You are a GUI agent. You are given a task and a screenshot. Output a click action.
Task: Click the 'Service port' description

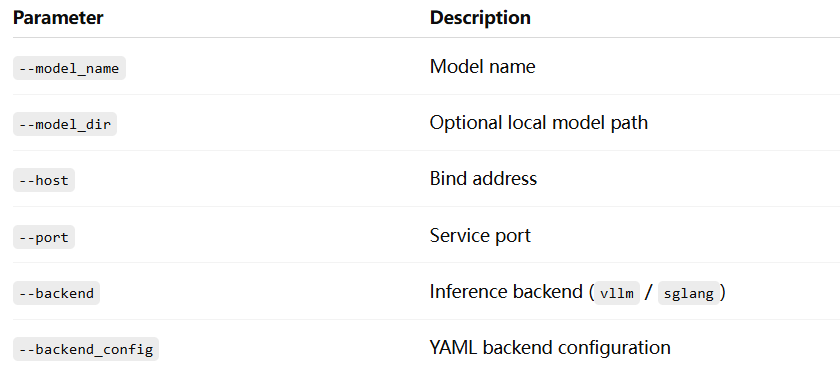pyautogui.click(x=480, y=236)
